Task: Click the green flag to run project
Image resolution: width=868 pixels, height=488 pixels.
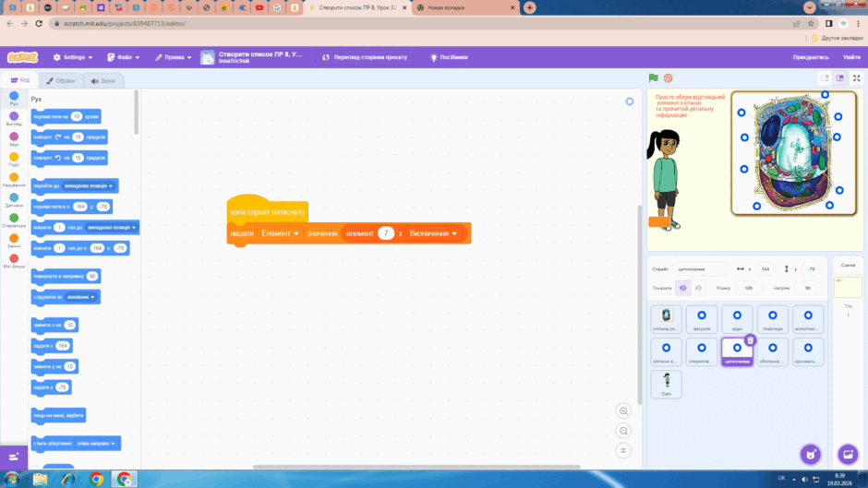Action: click(x=653, y=78)
